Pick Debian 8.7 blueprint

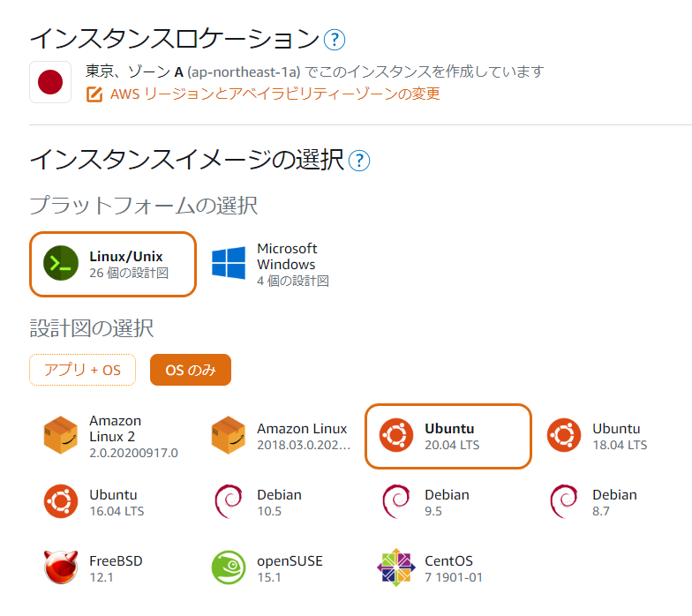coord(593,502)
